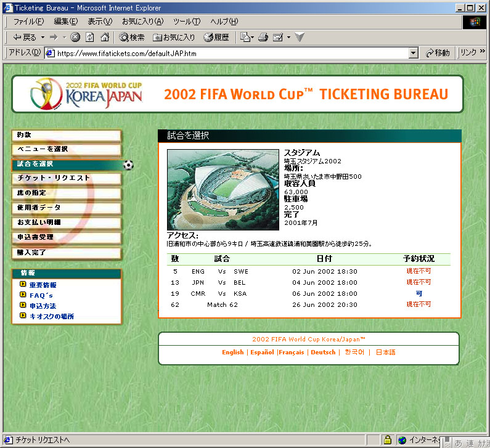Click the bullet icon beside キオスクの場所

pyautogui.click(x=23, y=316)
